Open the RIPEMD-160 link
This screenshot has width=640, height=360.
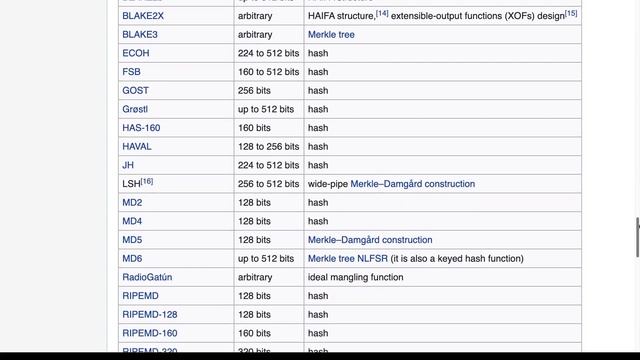150,333
